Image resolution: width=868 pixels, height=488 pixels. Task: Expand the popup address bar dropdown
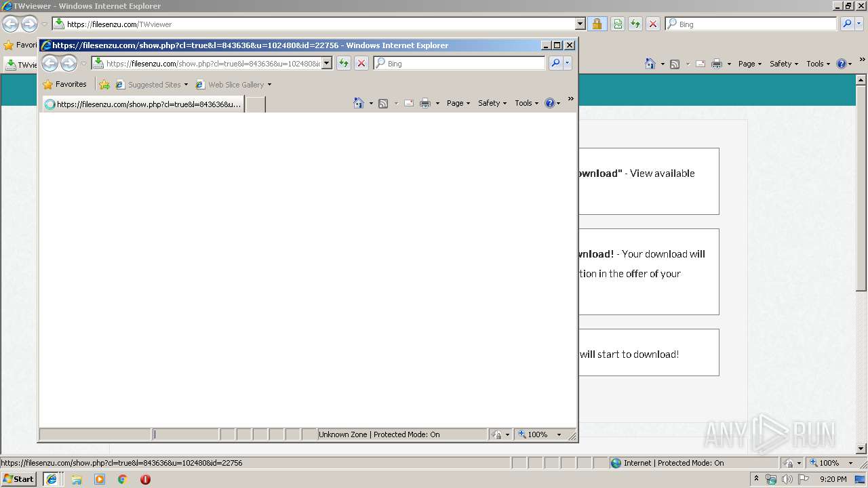[x=326, y=63]
